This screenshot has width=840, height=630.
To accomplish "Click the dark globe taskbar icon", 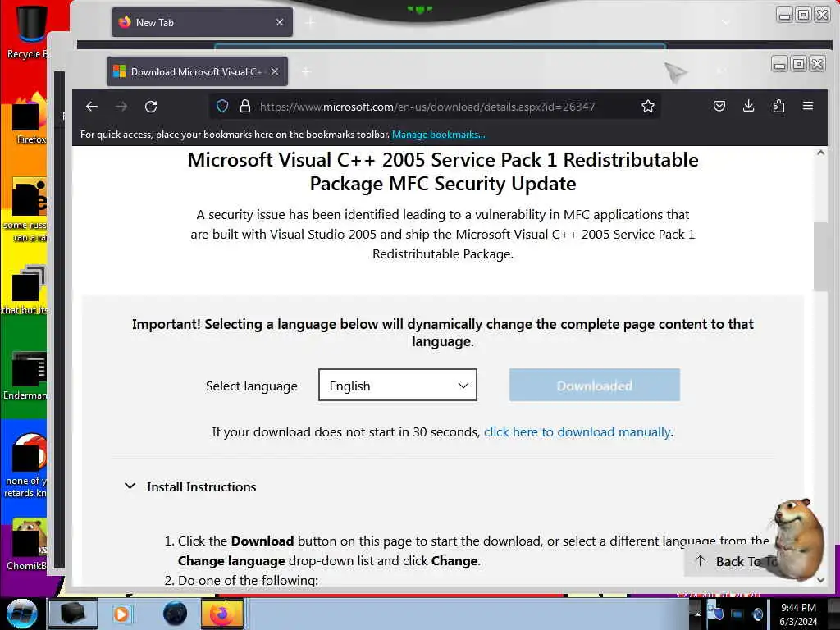I will click(175, 614).
